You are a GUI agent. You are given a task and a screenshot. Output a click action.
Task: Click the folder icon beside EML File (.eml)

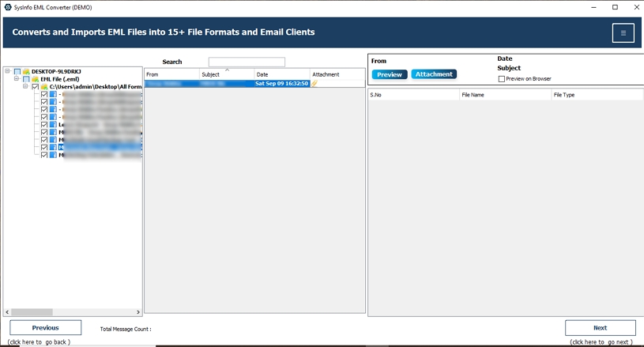tap(36, 79)
